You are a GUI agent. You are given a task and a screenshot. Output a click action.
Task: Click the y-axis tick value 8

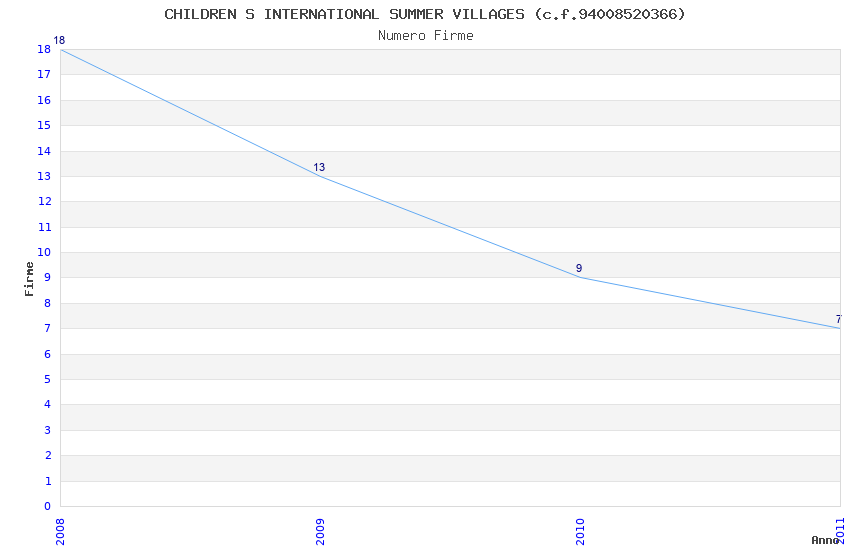(x=47, y=303)
